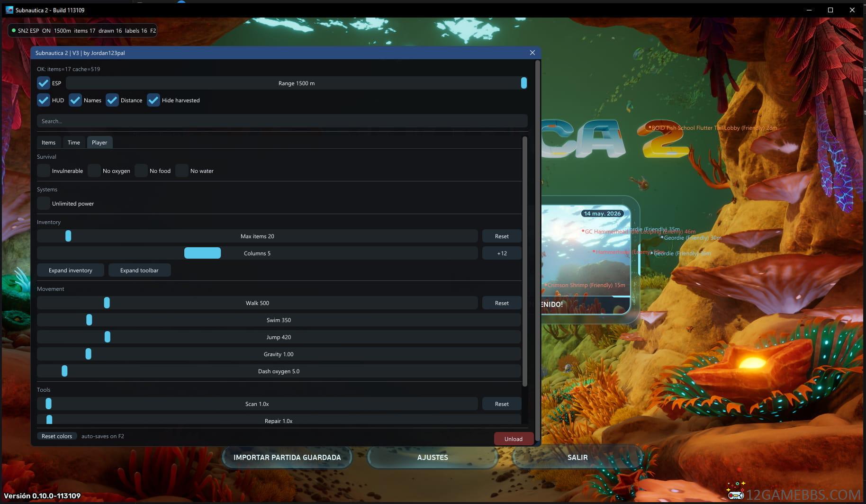Minimize the Subnautica 2 game window
The height and width of the screenshot is (504, 866).
coord(809,10)
